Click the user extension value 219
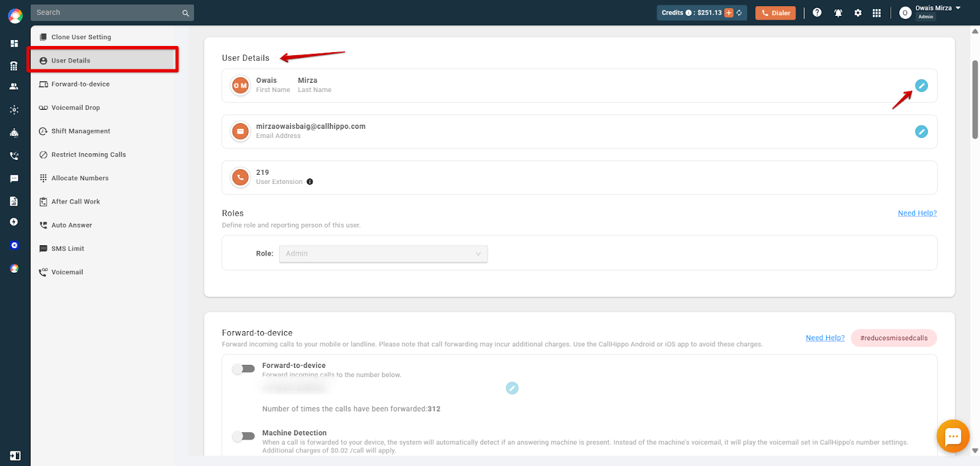This screenshot has width=980, height=466. 263,172
